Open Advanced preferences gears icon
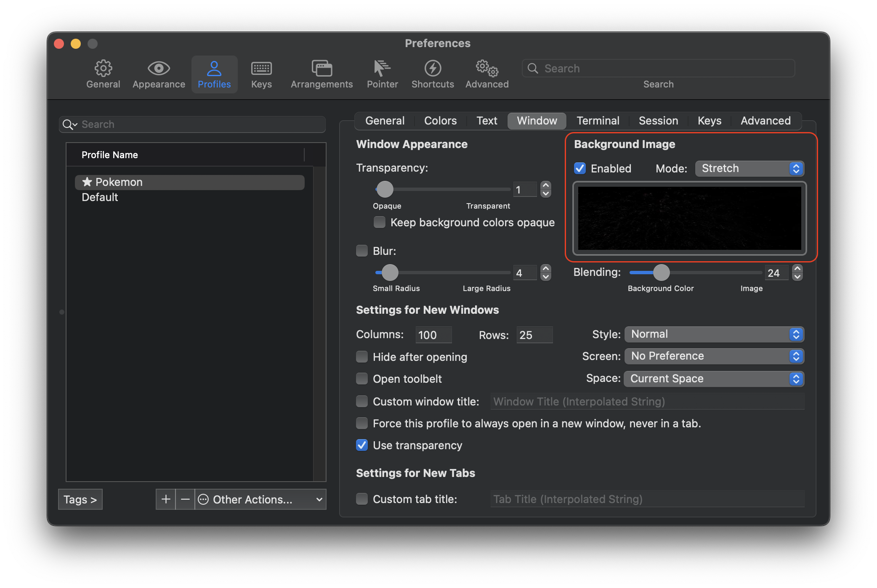 point(487,69)
